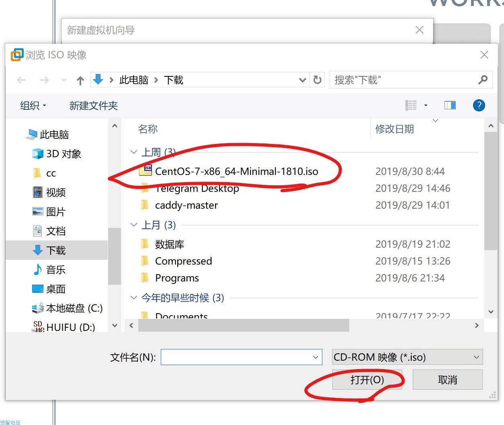Open 本地磁盘 (C:) in the sidebar
The width and height of the screenshot is (504, 425).
pyautogui.click(x=68, y=308)
